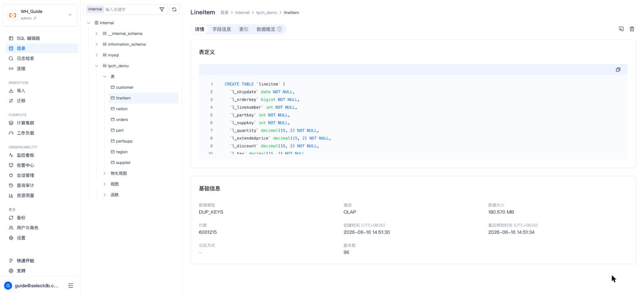Open 导入 under Ingestion
The height and width of the screenshot is (295, 644).
click(41, 91)
